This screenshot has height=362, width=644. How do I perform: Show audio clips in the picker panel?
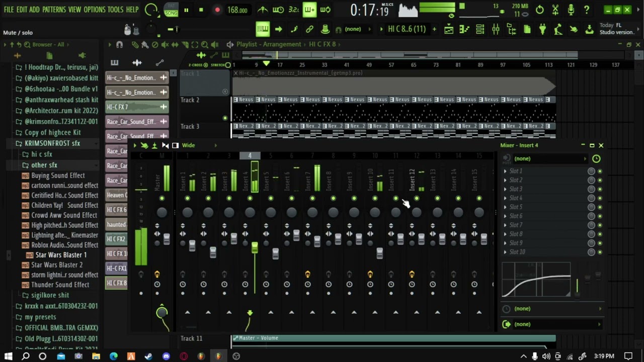point(137,63)
